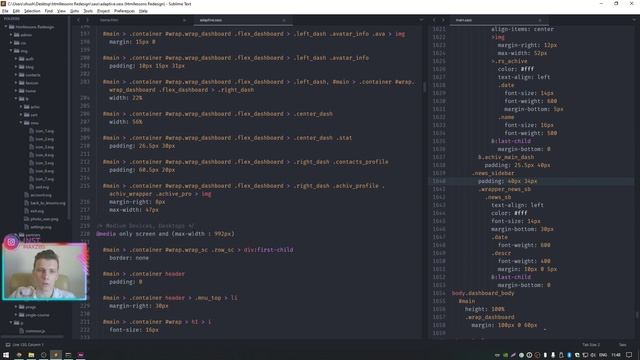
Task: Open icon_5 file in sidebar
Action: (41, 163)
